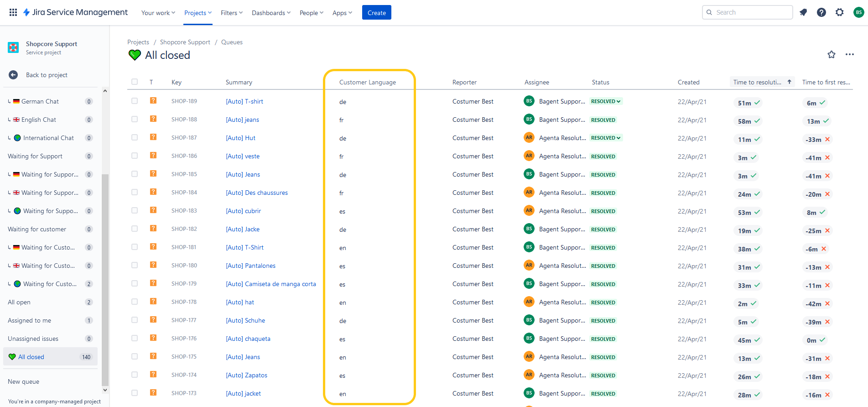
Task: Select the Waiting for customer queue
Action: coord(50,229)
